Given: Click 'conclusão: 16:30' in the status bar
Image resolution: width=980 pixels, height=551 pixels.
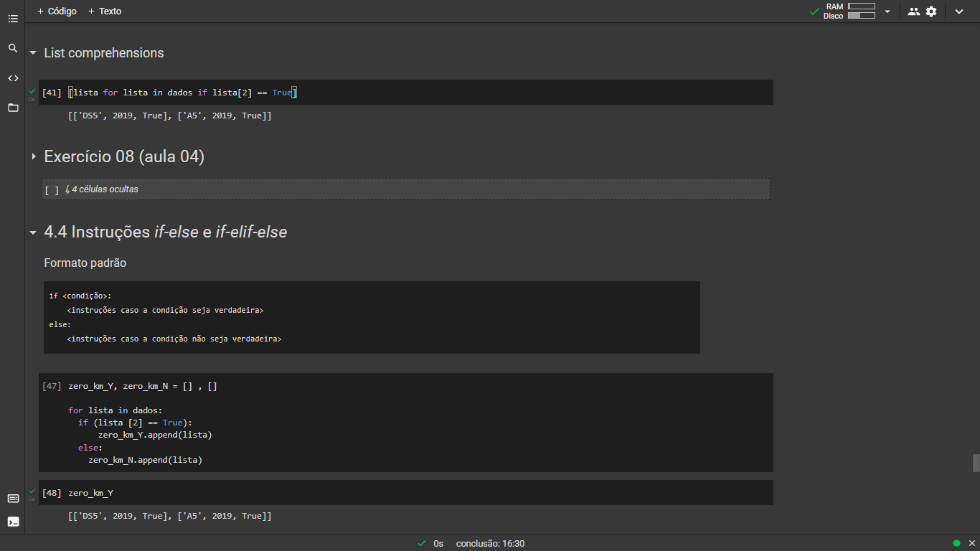Looking at the screenshot, I should 490,544.
